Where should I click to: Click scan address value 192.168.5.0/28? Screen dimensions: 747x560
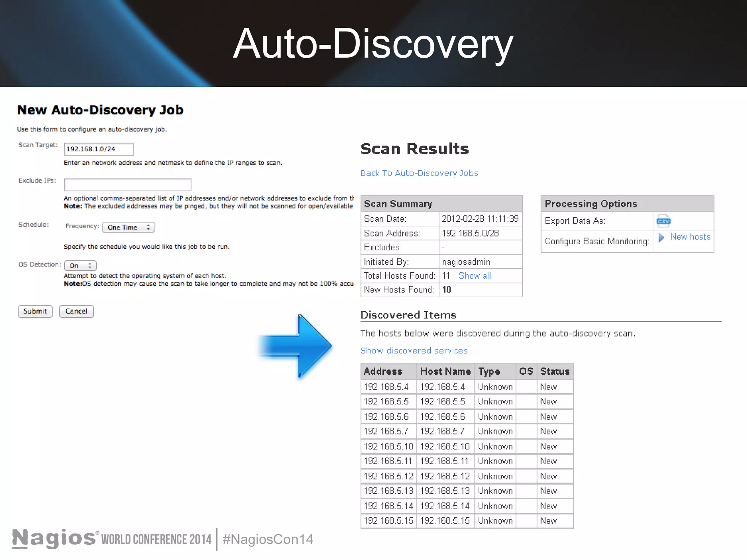[470, 233]
